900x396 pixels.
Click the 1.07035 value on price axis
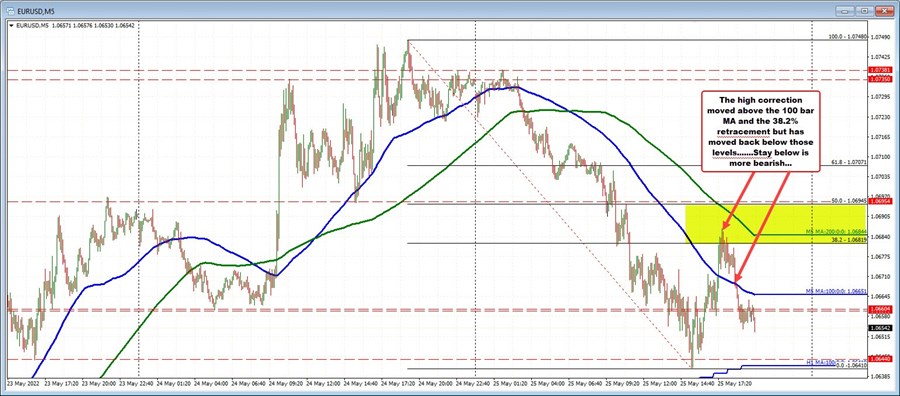pyautogui.click(x=881, y=177)
